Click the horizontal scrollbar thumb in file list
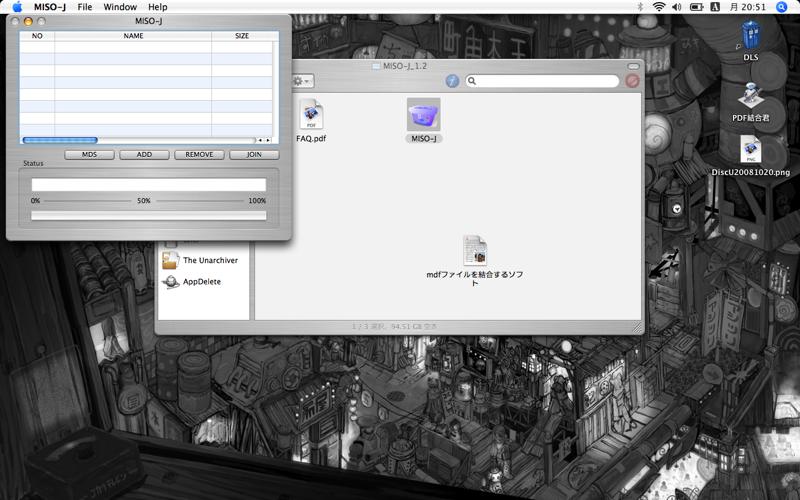This screenshot has height=500, width=800. tap(60, 140)
